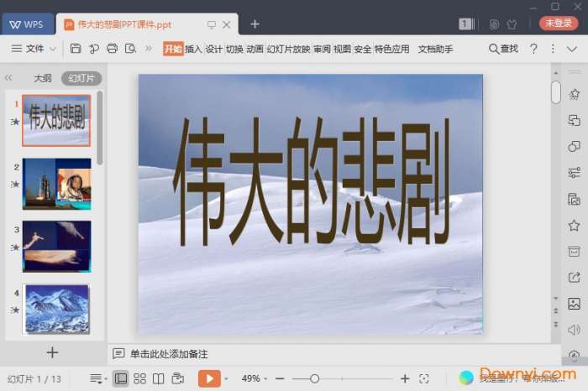Open the 文档助手 tab
The width and height of the screenshot is (588, 391).
click(435, 49)
